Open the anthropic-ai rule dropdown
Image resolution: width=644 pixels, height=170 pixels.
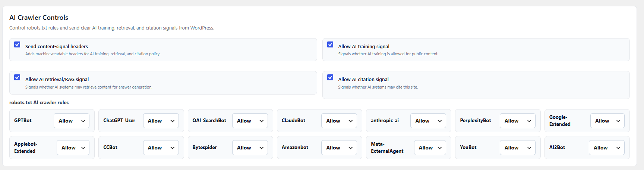point(428,121)
